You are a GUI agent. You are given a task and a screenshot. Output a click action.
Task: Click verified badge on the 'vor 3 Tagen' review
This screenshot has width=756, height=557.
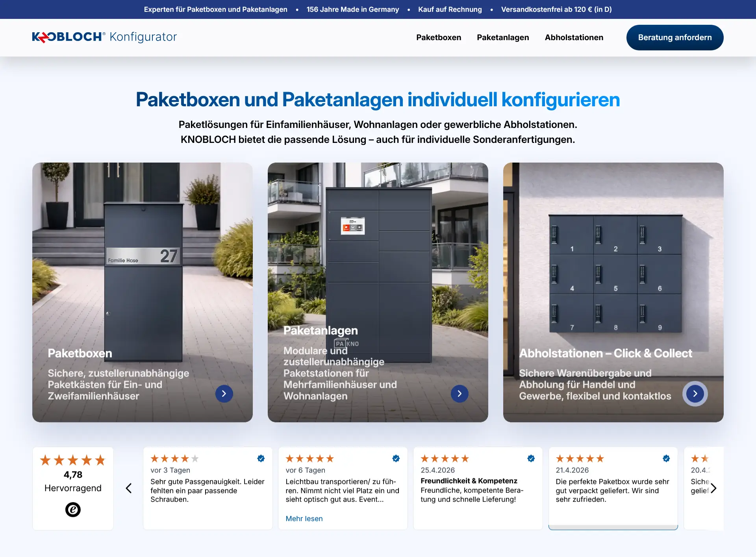pyautogui.click(x=261, y=458)
